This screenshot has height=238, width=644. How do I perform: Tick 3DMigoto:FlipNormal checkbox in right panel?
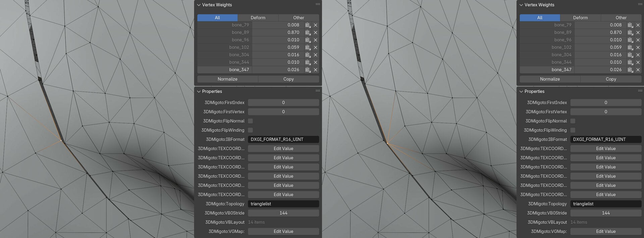click(573, 121)
